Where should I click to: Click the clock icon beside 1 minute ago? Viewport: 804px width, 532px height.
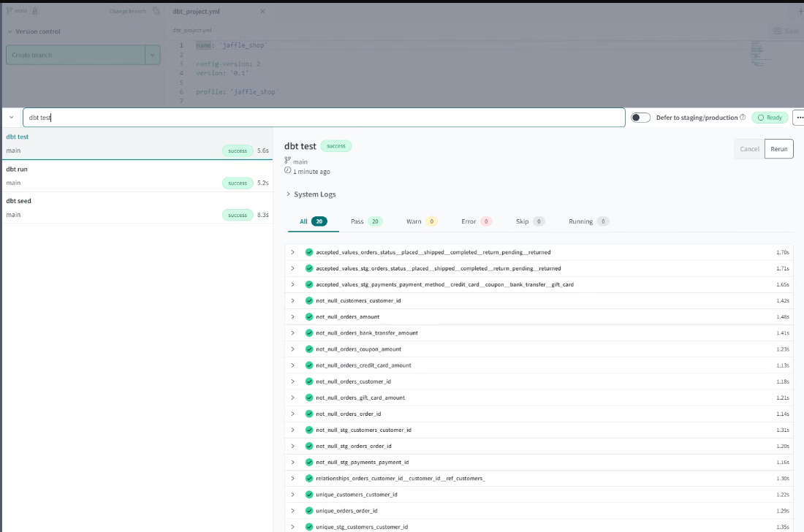click(x=288, y=171)
